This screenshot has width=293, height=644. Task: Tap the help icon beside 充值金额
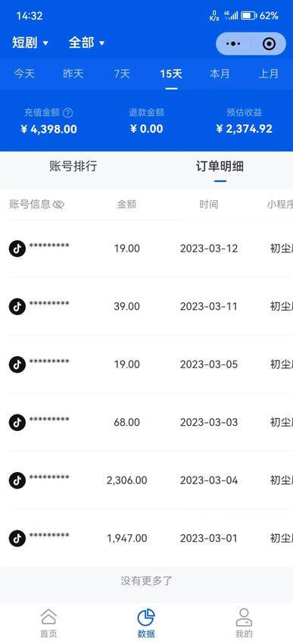[68, 113]
